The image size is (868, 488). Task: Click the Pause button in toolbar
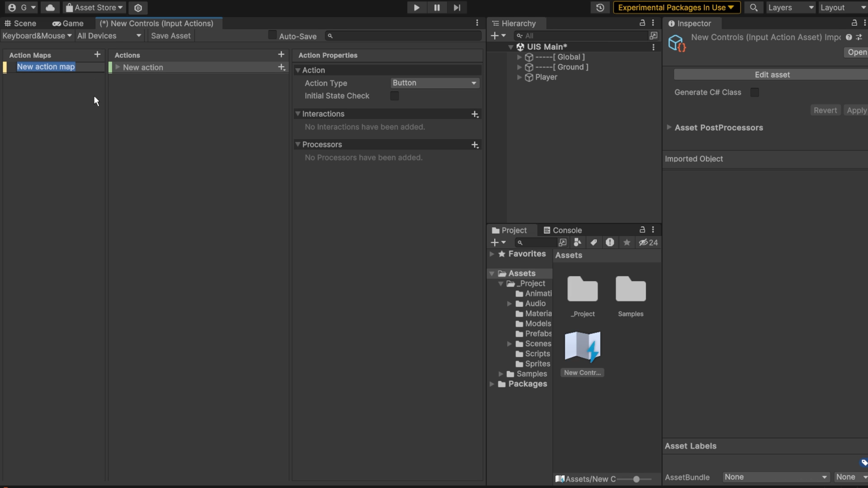[437, 8]
